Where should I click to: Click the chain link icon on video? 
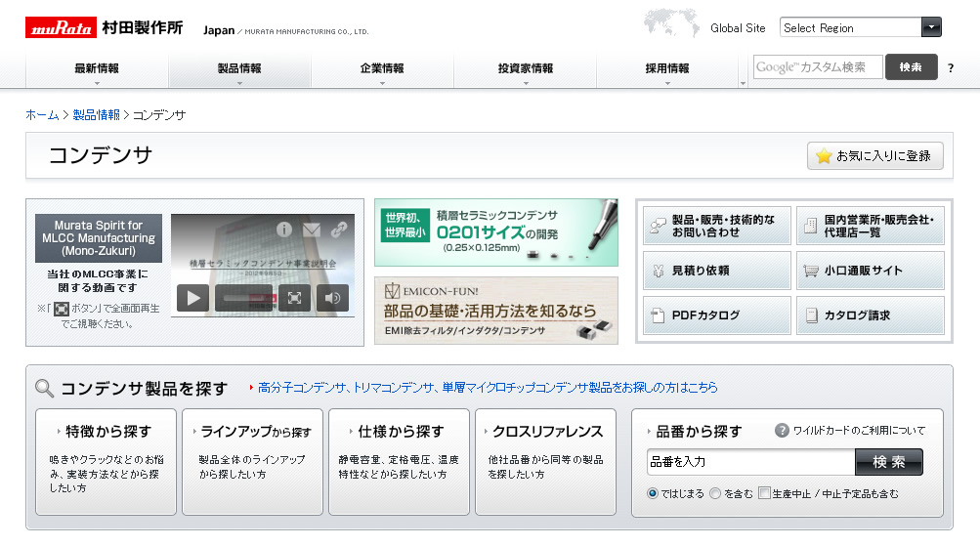(x=338, y=230)
